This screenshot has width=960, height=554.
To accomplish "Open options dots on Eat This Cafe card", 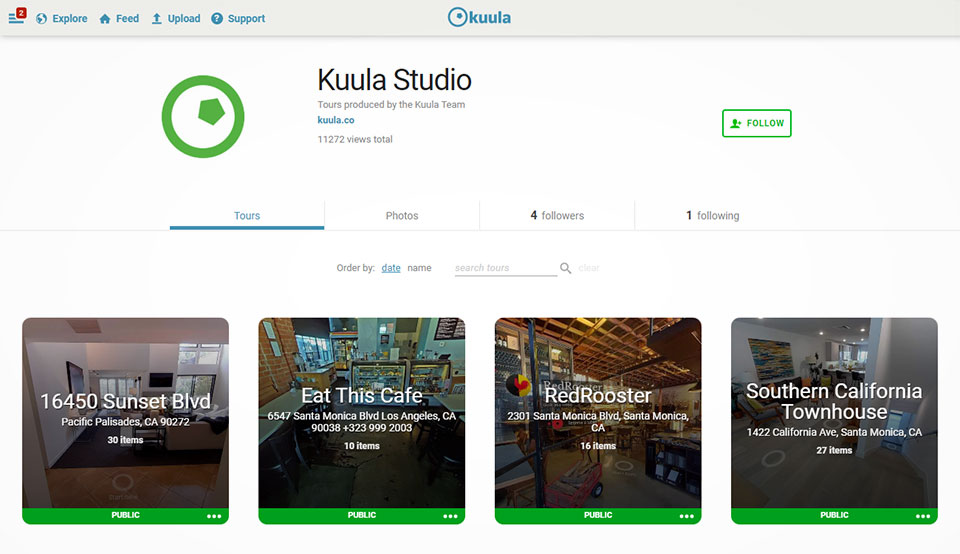I will coord(450,516).
